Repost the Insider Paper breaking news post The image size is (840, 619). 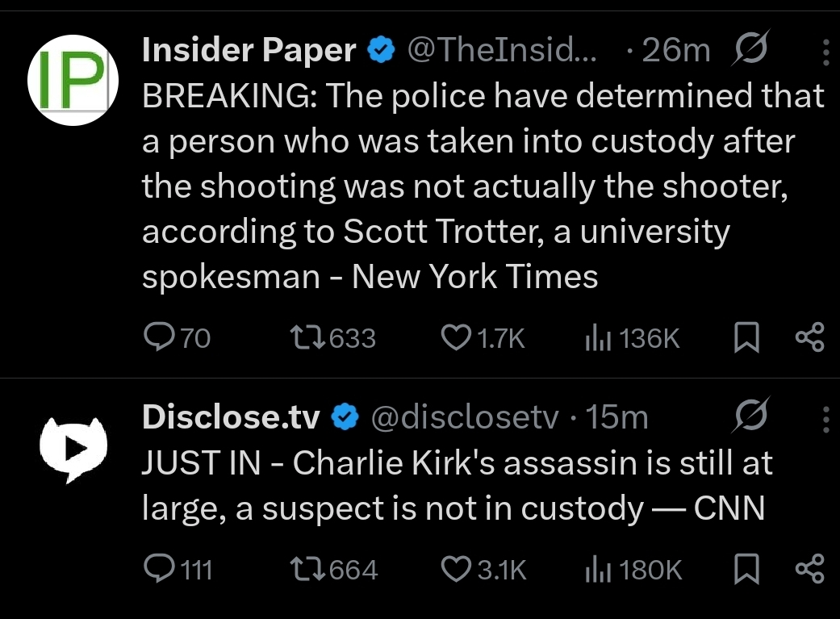pos(307,337)
